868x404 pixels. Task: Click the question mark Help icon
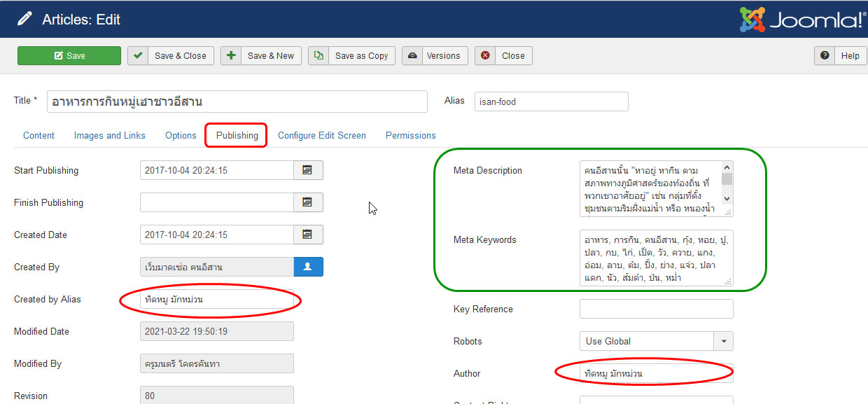(825, 55)
